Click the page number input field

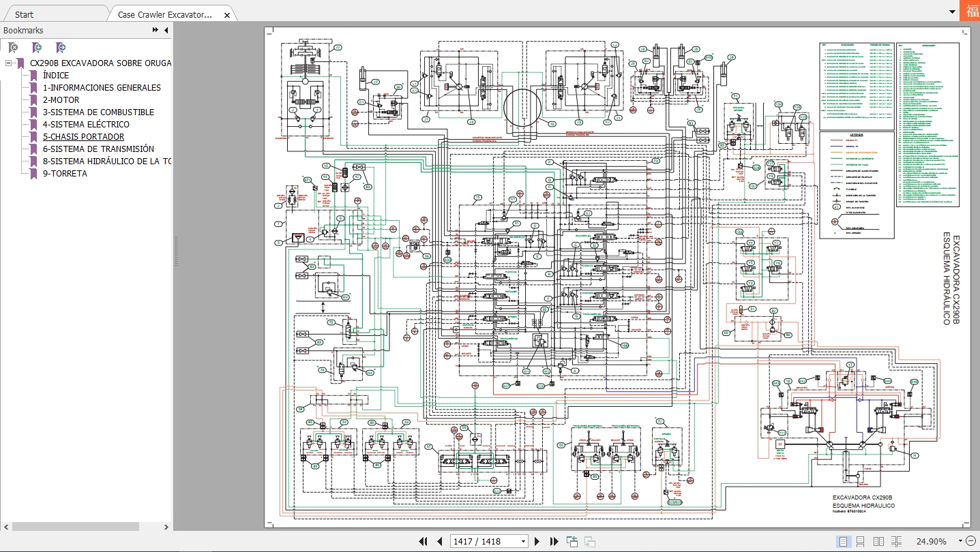coord(484,542)
